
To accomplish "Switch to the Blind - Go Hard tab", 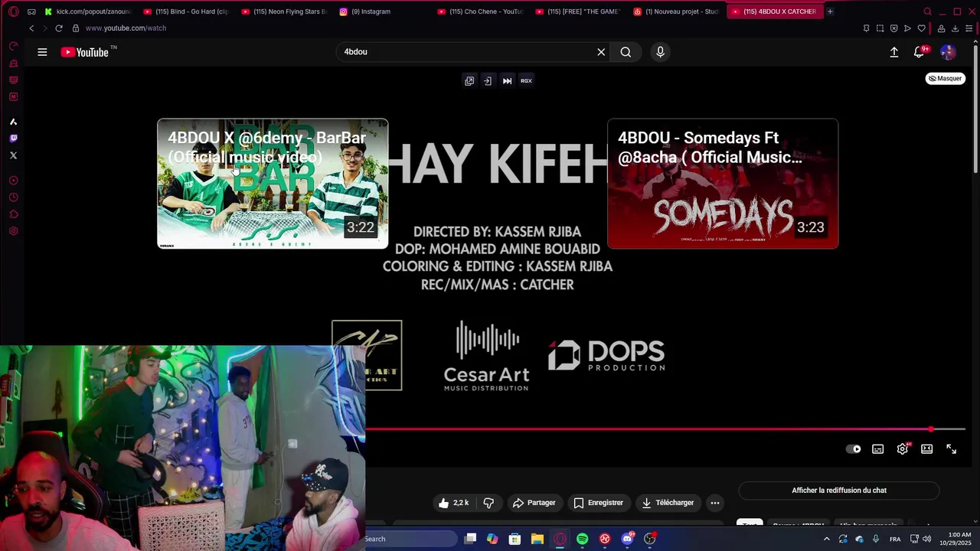I will point(186,11).
